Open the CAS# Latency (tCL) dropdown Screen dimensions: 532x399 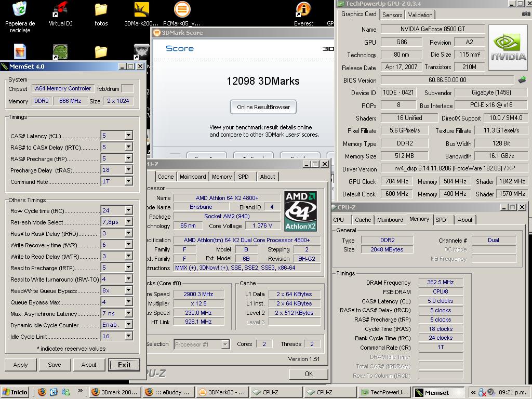[x=129, y=136]
